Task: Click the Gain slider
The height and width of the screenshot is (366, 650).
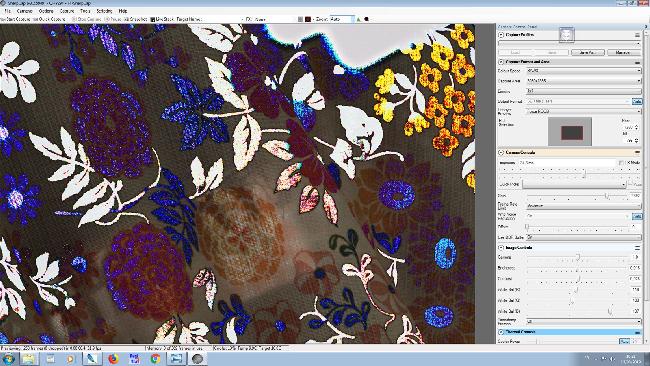Action: (x=578, y=196)
